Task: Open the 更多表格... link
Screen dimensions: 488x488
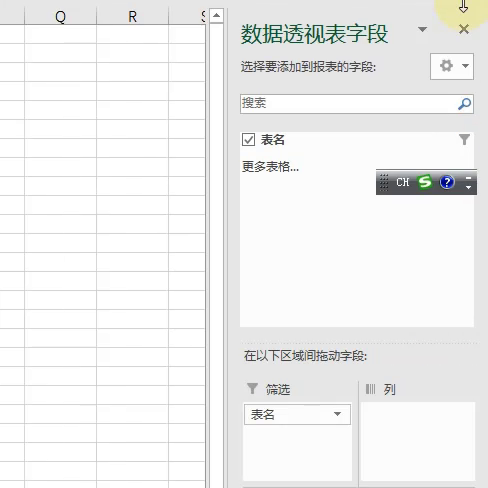Action: (270, 166)
